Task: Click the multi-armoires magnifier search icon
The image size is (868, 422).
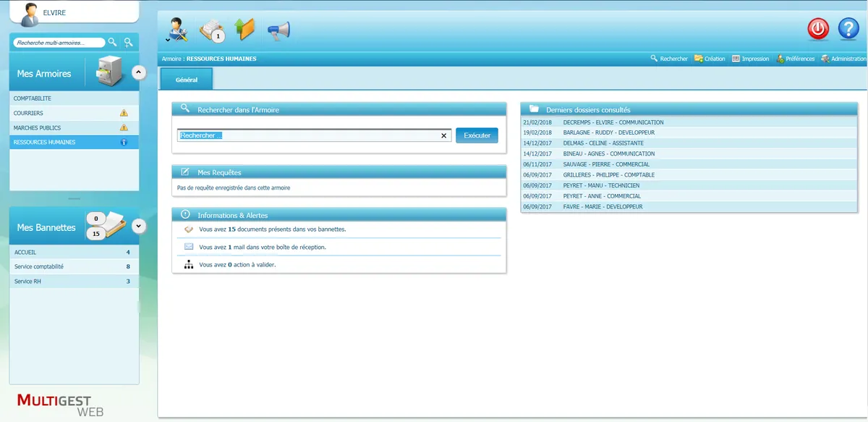Action: 112,43
